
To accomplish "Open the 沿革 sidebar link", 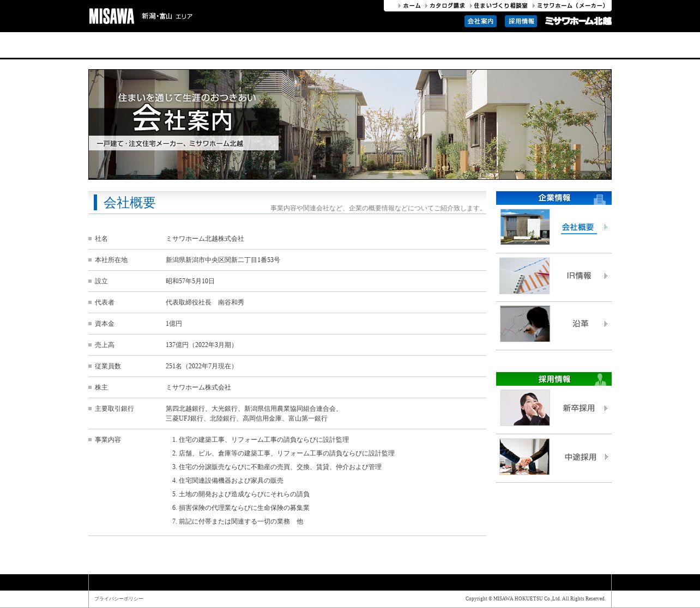I will point(581,324).
